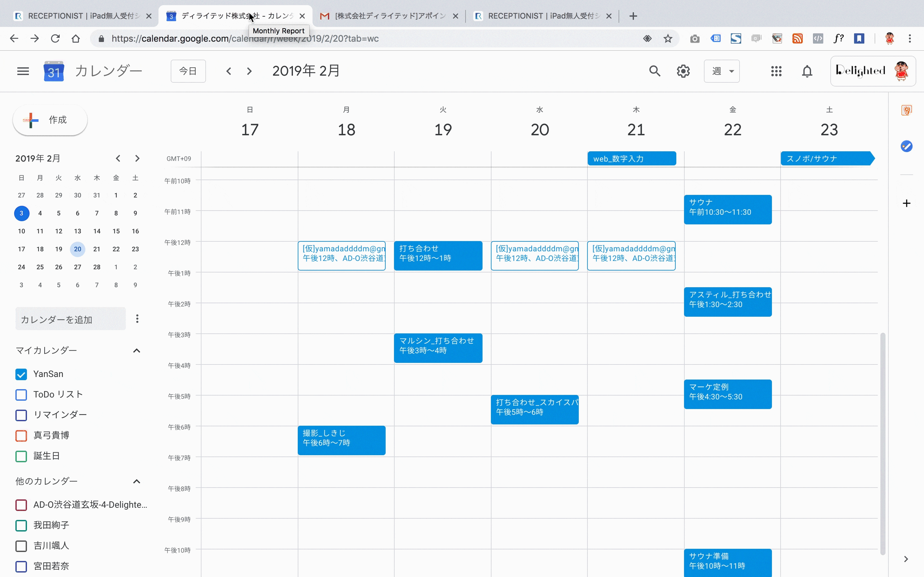
Task: Open Tasks side panel icon
Action: (906, 146)
